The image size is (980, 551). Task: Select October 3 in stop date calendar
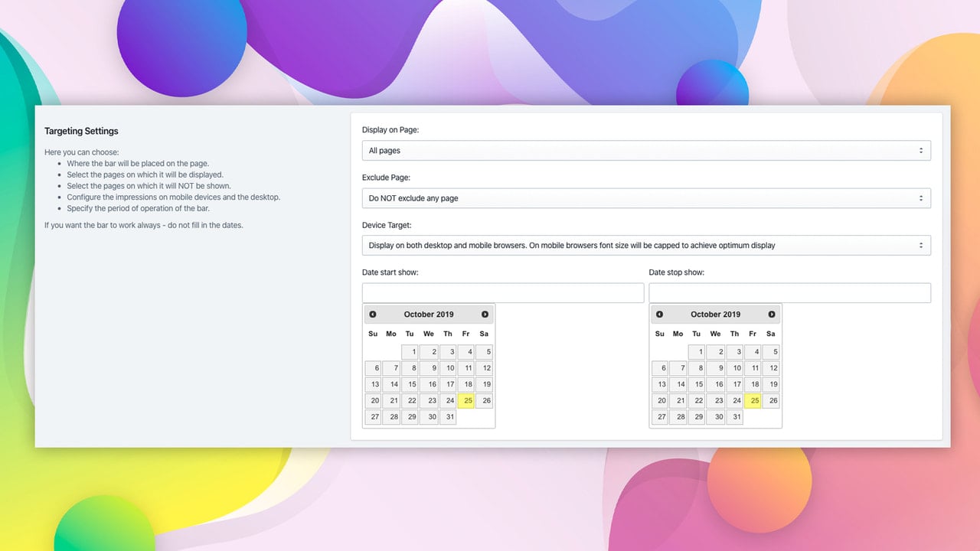pyautogui.click(x=734, y=352)
